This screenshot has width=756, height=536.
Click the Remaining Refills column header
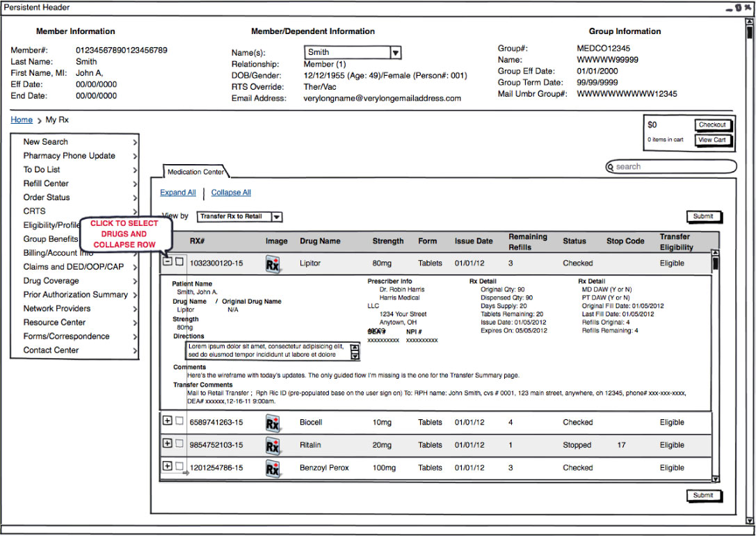(x=528, y=242)
